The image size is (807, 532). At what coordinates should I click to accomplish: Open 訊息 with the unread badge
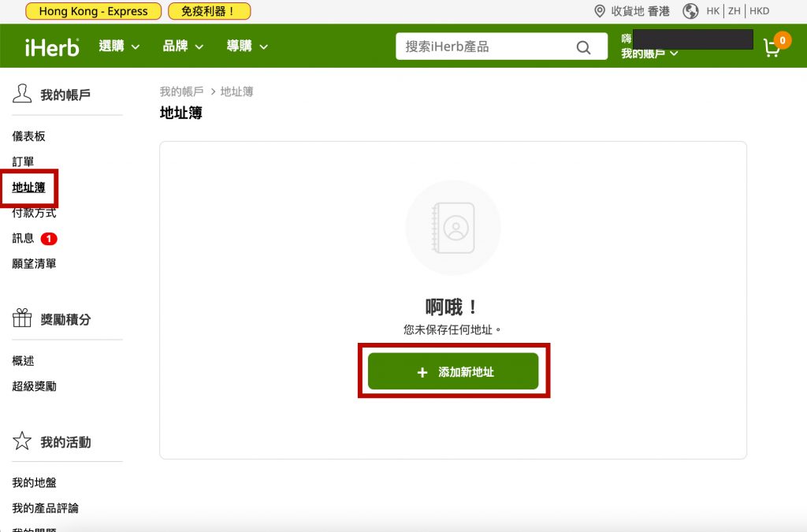(x=24, y=238)
